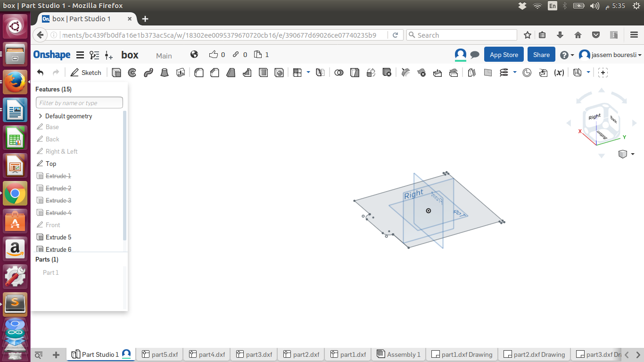Image resolution: width=644 pixels, height=362 pixels.
Task: Select the Sweep tool
Action: [x=149, y=73]
